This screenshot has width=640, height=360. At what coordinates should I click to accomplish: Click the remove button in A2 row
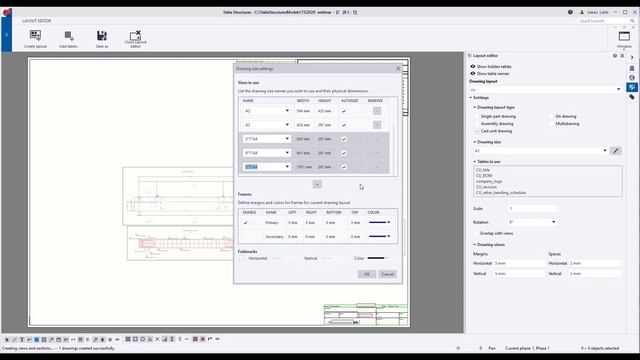click(377, 111)
